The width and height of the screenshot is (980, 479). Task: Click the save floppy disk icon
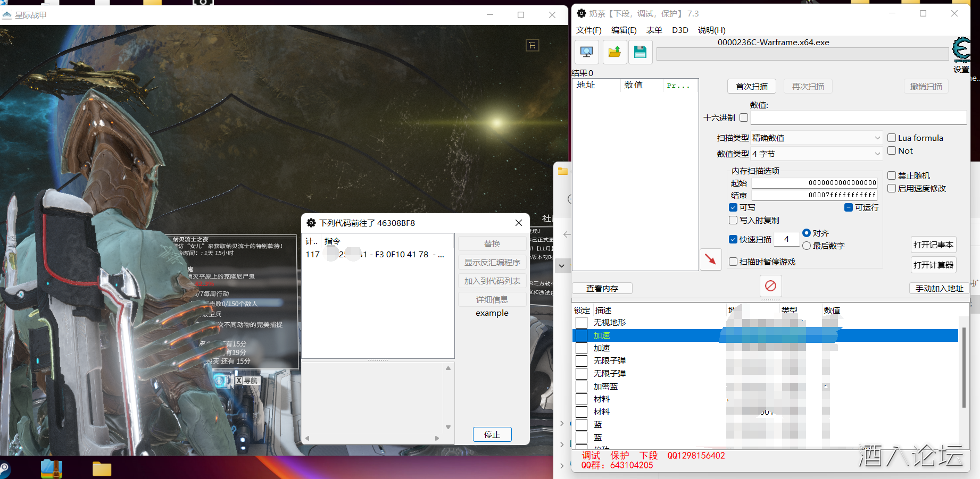[x=641, y=52]
